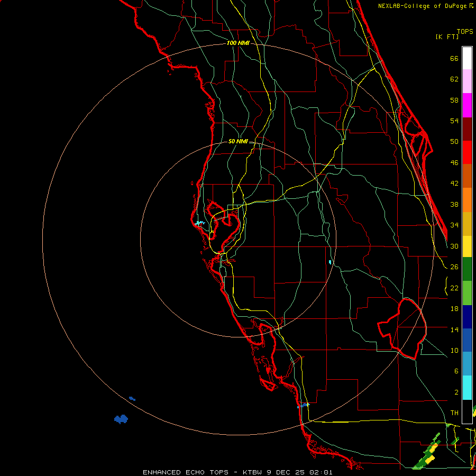The width and height of the screenshot is (476, 476).
Task: Select the white swatch in the tops legend
Action: [467, 58]
